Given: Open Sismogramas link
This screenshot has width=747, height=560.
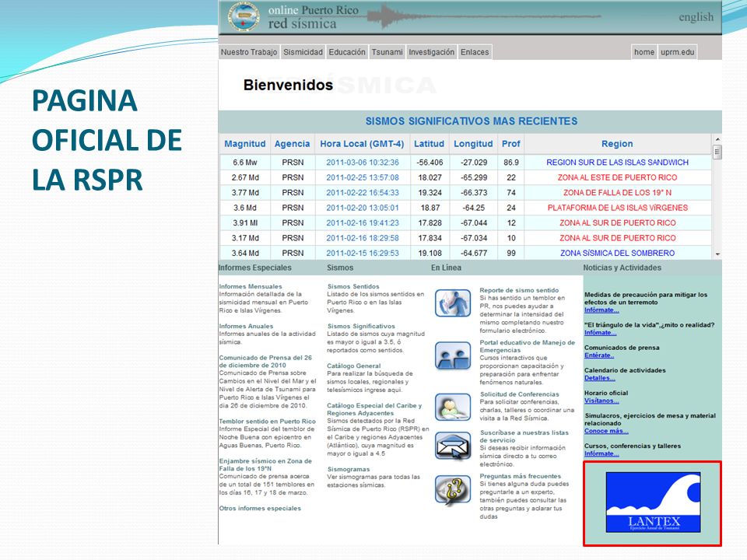Looking at the screenshot, I should 349,470.
